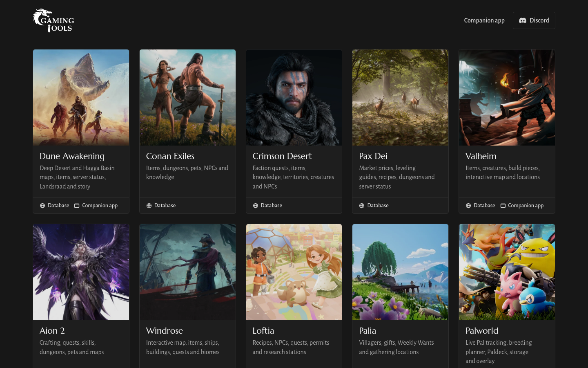588x368 pixels.
Task: Open the Dune Awakening Database link
Action: (x=54, y=206)
